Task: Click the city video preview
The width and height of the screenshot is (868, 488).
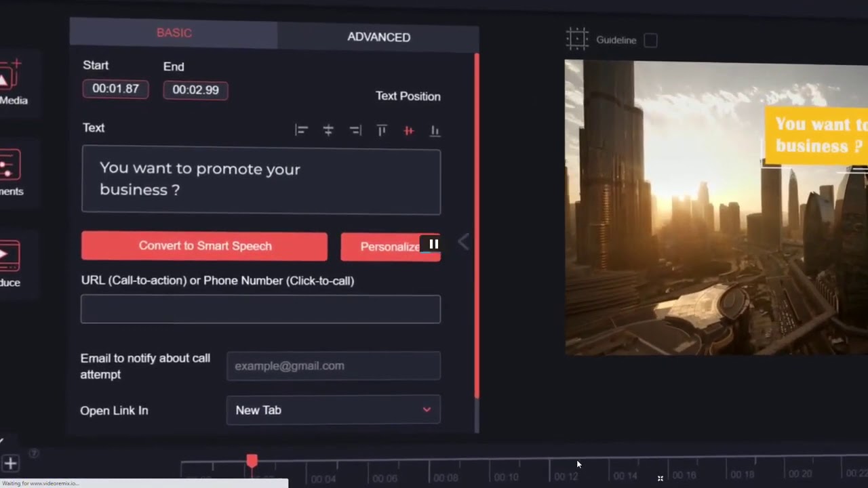Action: pos(716,207)
